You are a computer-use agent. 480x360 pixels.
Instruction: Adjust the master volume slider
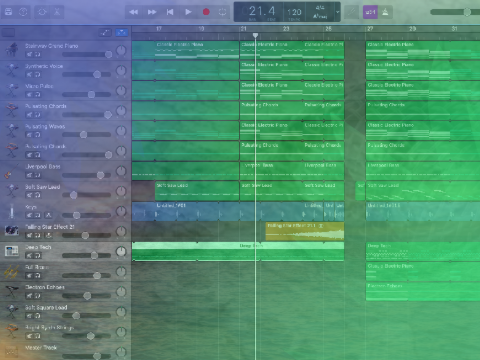(455, 12)
